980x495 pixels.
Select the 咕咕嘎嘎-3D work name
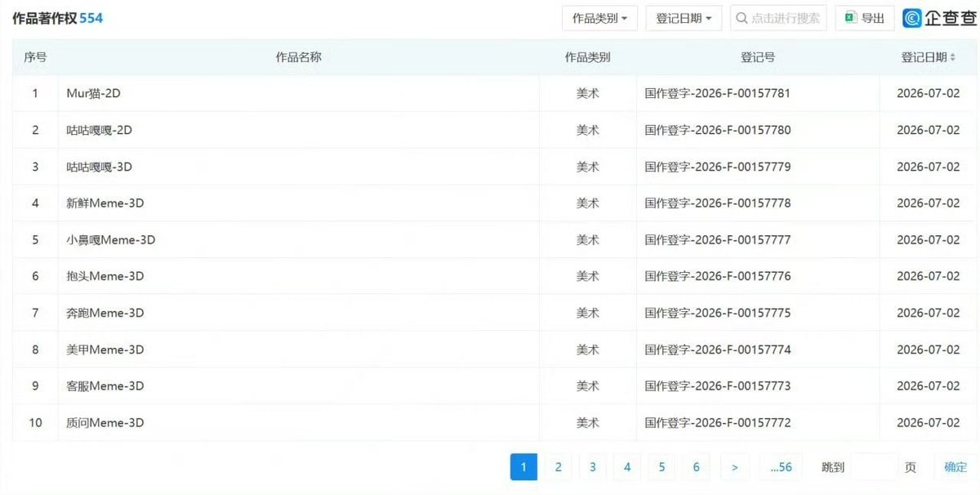(x=100, y=167)
